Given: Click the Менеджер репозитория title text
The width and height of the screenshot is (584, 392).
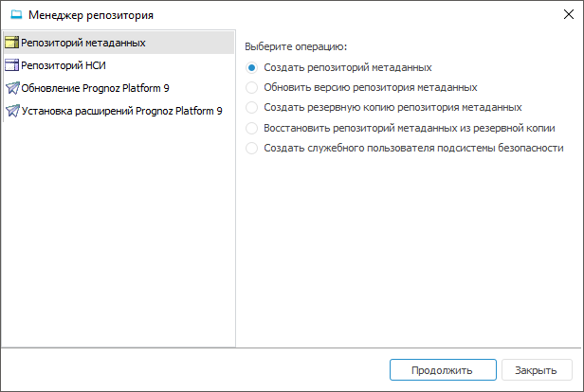Looking at the screenshot, I should 91,16.
